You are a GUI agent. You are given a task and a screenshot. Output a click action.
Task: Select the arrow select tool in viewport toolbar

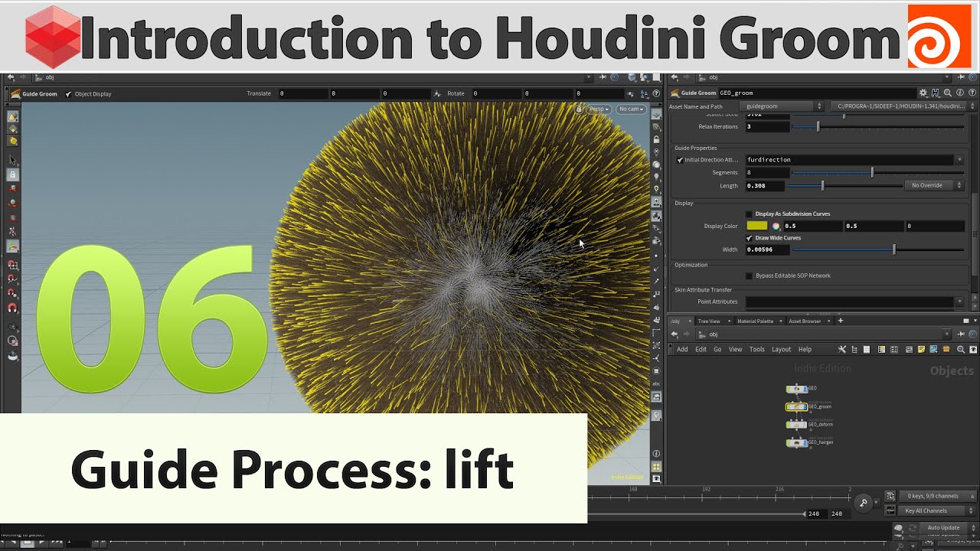point(13,161)
